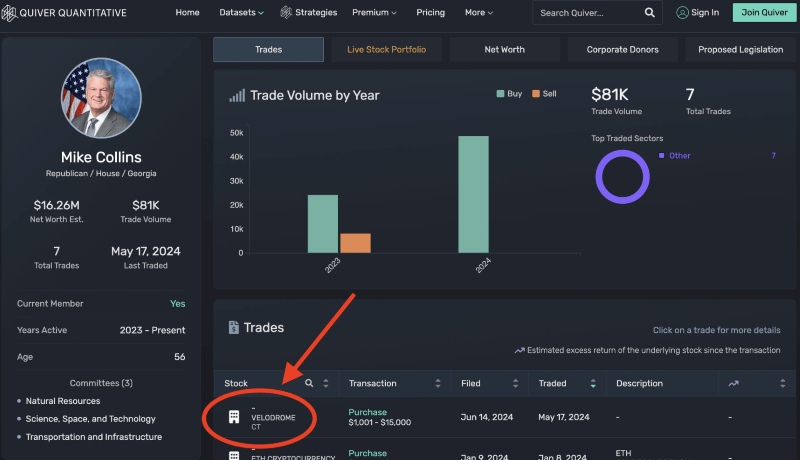The width and height of the screenshot is (800, 460).
Task: Click the Republican / House / Georgia subtitle
Action: (101, 173)
